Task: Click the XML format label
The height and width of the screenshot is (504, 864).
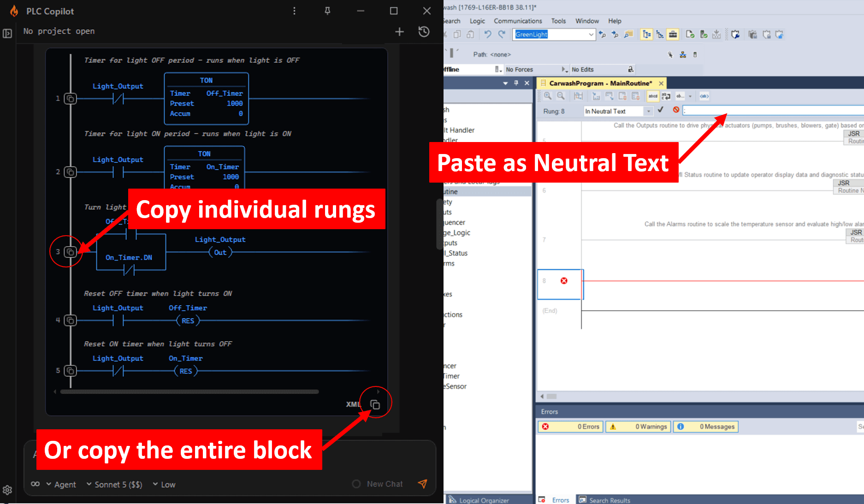Action: (353, 404)
